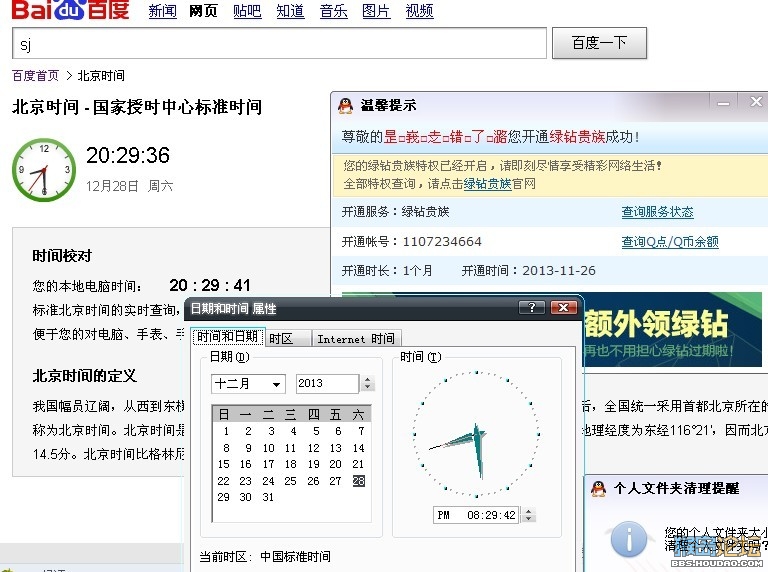Open the 新闻 link in Baidu navigation
This screenshot has height=572, width=768.
point(163,11)
